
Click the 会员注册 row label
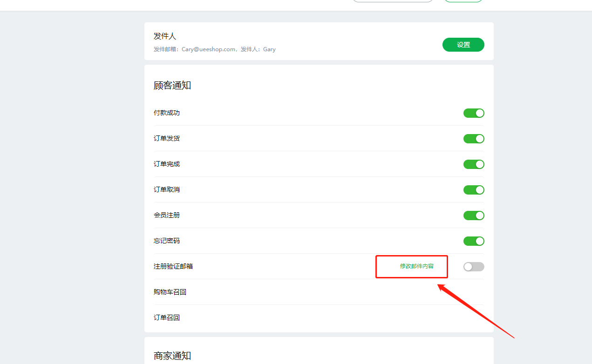click(167, 216)
